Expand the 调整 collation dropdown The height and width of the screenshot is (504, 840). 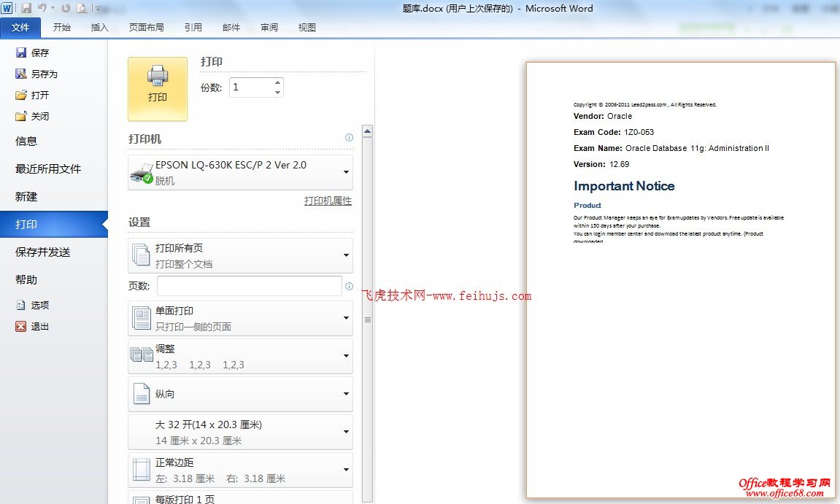(x=240, y=356)
